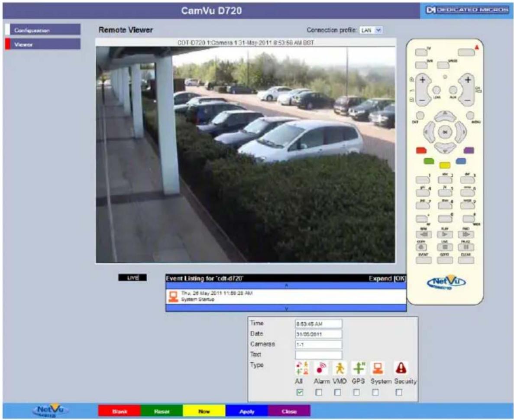
Task: Expand the event listing with Expand [OK]
Action: [387, 278]
